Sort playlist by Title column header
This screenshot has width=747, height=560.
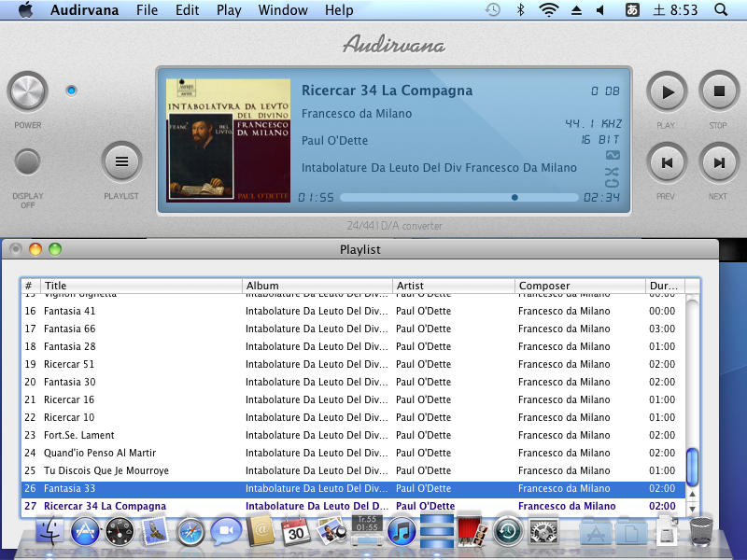click(x=140, y=286)
